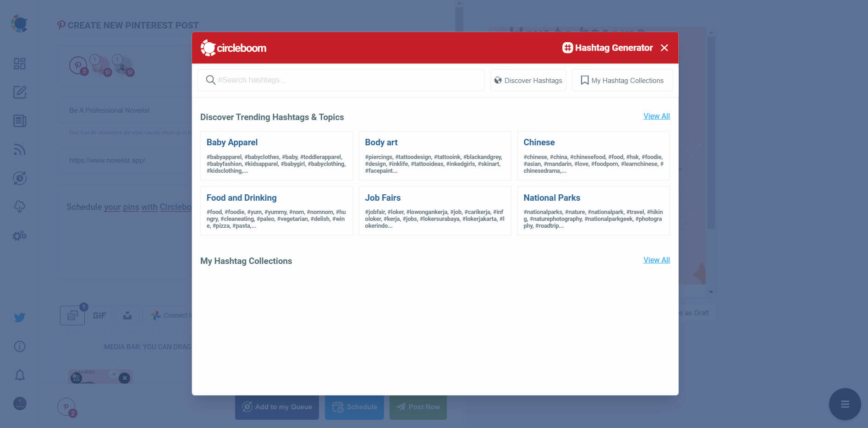Viewport: 868px width, 428px height.
Task: Open My Hashtag Collections
Action: 622,80
